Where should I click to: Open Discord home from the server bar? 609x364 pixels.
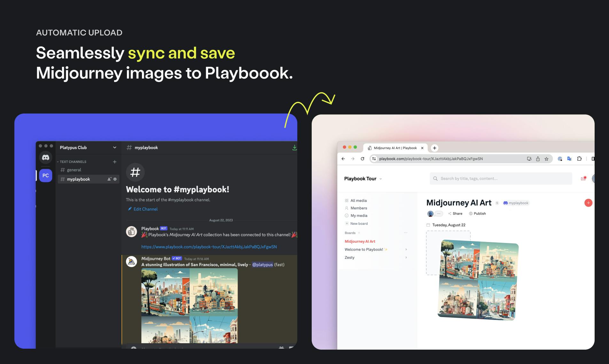click(x=46, y=157)
